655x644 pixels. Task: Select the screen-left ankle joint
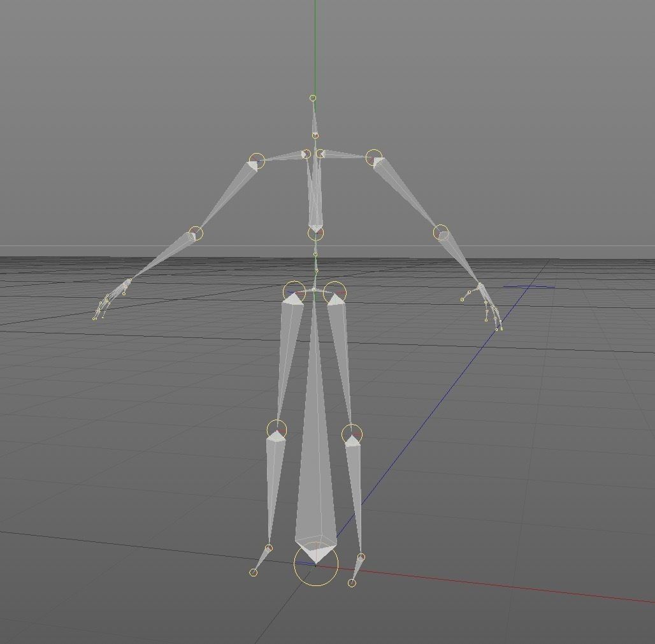coord(269,548)
